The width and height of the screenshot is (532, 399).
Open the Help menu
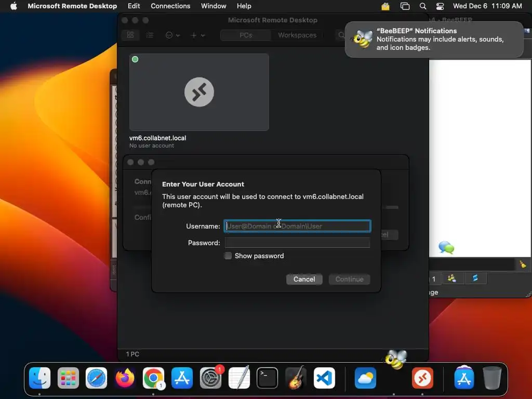(x=244, y=6)
